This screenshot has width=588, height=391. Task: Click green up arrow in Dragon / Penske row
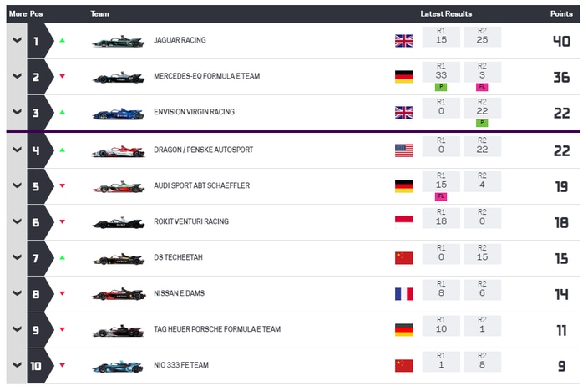click(63, 150)
